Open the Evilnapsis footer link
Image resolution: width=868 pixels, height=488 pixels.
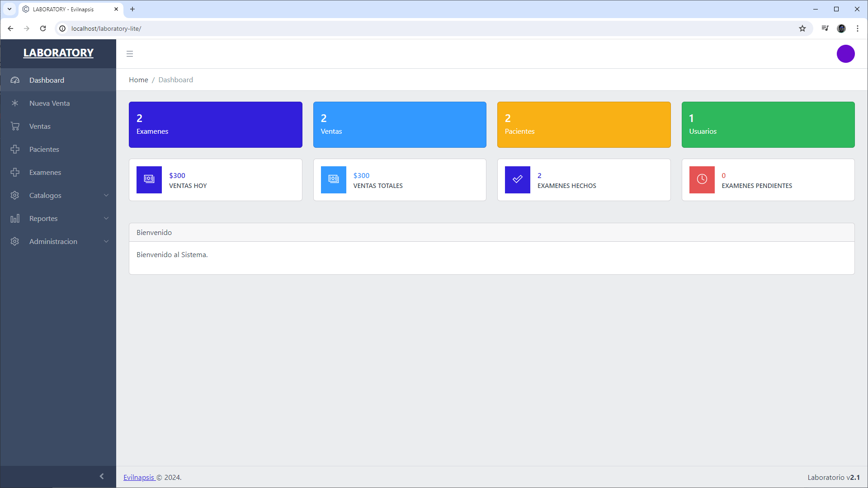click(x=139, y=477)
